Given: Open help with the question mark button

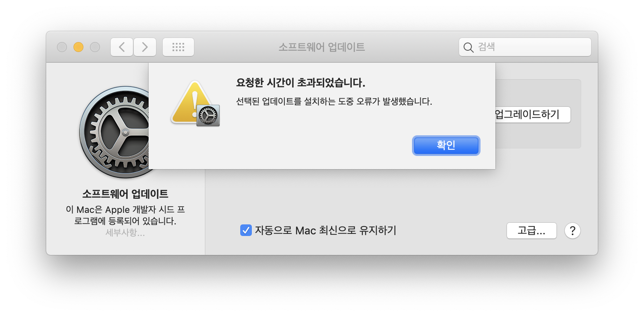Looking at the screenshot, I should (573, 231).
